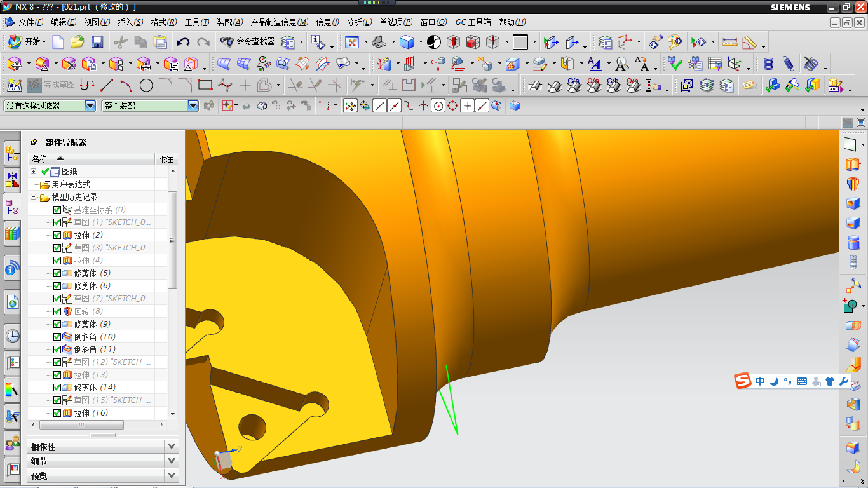Sort by the 名称 column header
The image size is (868, 488).
tap(92, 159)
